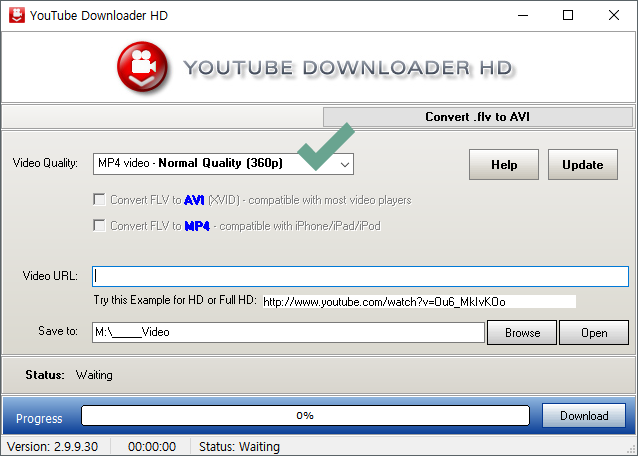Image resolution: width=638 pixels, height=456 pixels.
Task: Click the example YouTube URL field
Action: pos(419,302)
